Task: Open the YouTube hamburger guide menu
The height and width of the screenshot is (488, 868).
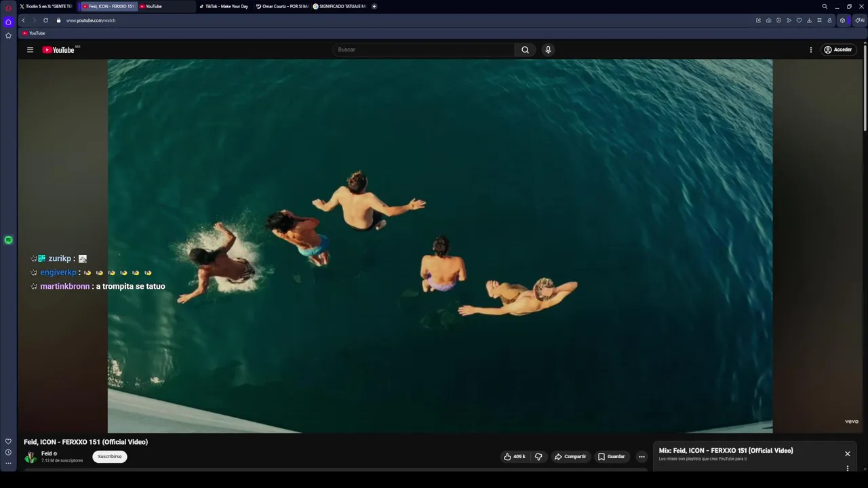Action: pyautogui.click(x=30, y=49)
